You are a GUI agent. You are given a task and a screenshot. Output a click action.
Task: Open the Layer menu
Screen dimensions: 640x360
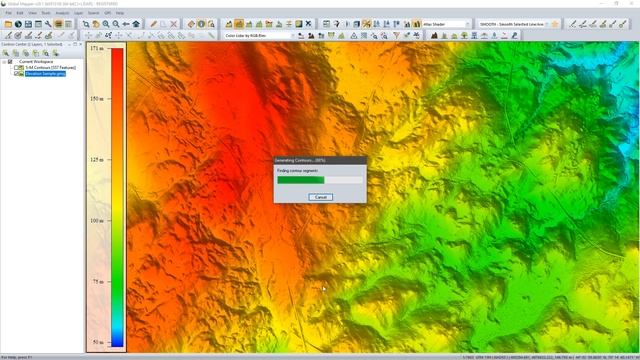tap(78, 13)
